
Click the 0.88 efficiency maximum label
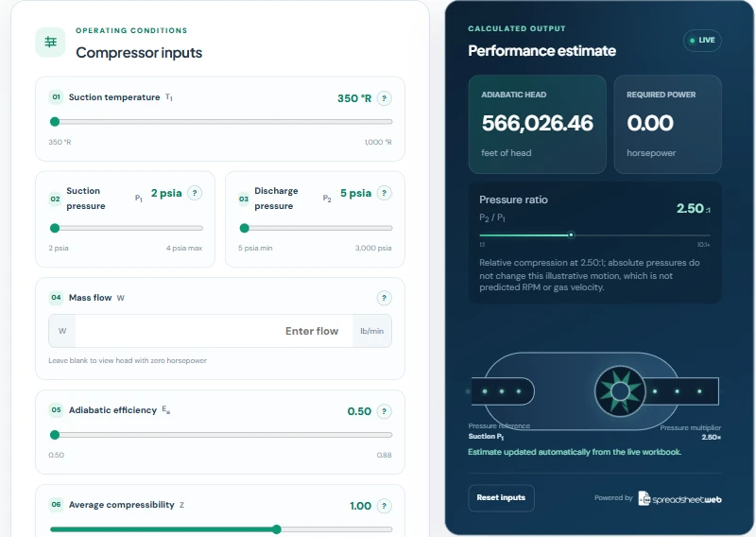(385, 455)
